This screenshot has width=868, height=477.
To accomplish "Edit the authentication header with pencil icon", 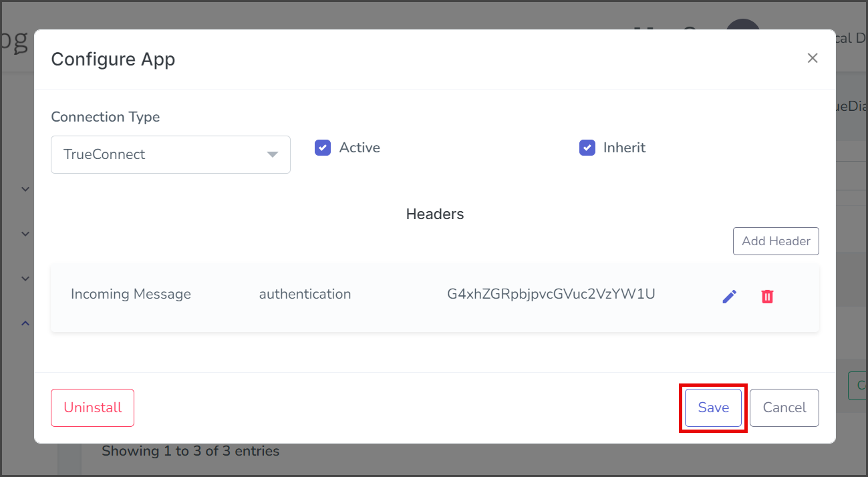I will [730, 296].
